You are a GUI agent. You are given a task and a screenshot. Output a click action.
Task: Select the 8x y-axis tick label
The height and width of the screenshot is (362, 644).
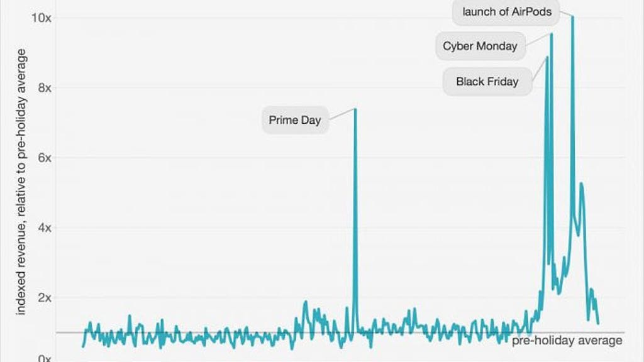click(x=43, y=87)
